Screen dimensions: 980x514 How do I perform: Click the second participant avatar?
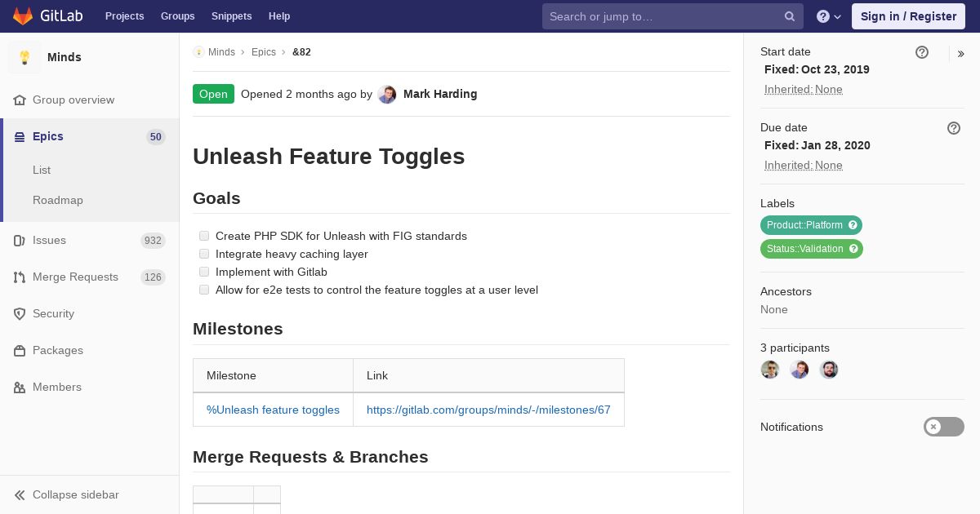coord(800,370)
